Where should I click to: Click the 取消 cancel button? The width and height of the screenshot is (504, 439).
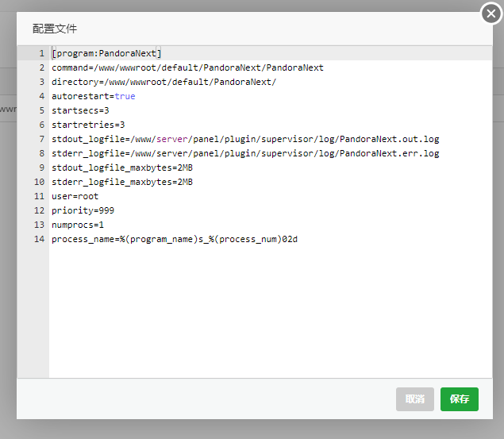pos(415,399)
